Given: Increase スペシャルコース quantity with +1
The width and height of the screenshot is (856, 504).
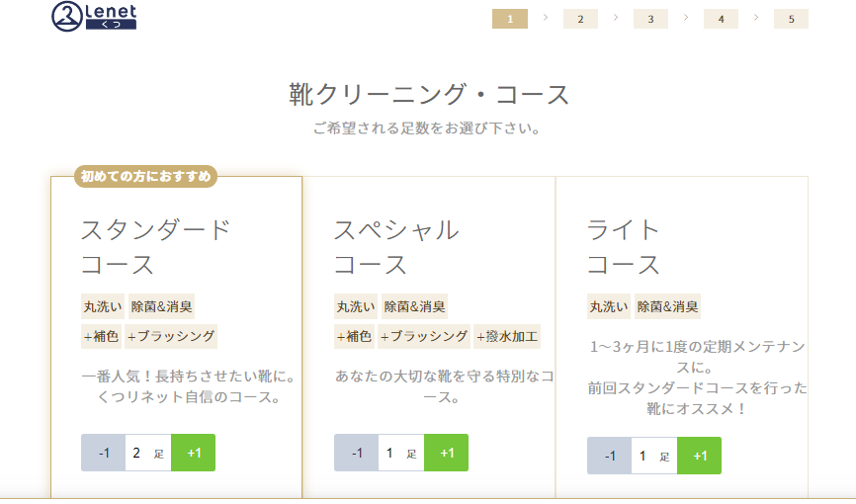Looking at the screenshot, I should [447, 453].
